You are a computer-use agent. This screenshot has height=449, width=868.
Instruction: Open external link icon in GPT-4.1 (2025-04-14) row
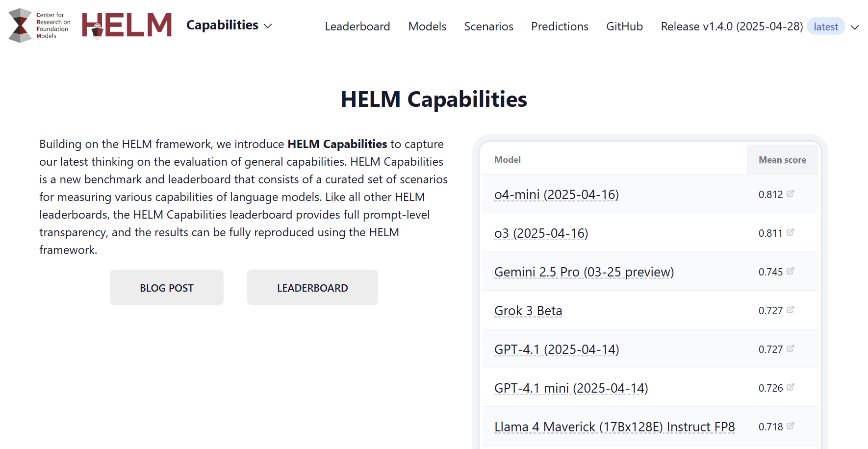(791, 349)
